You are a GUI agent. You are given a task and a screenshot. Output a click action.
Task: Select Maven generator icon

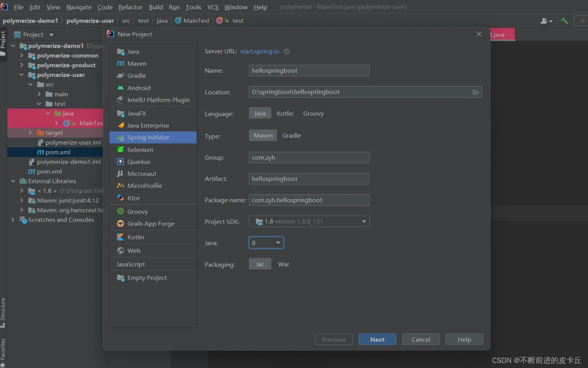(x=121, y=64)
